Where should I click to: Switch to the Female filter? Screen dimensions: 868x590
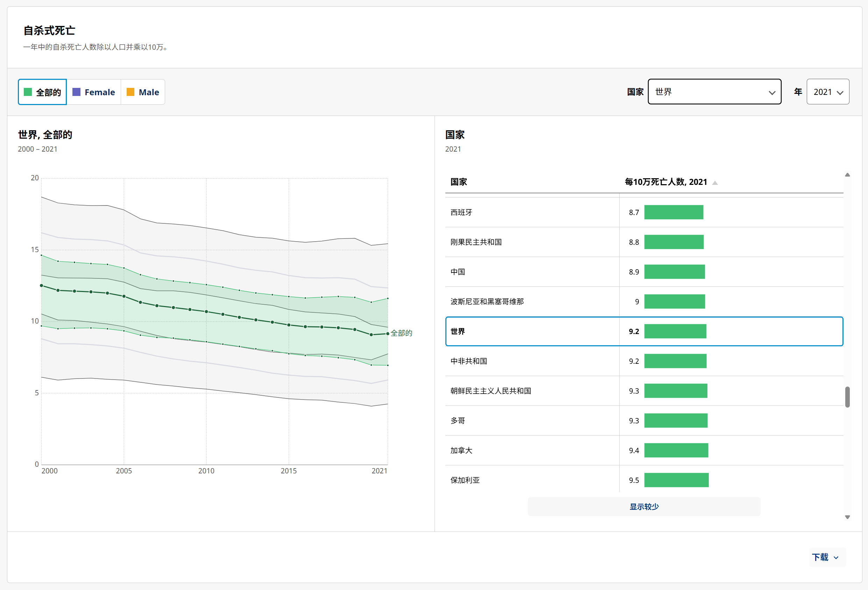click(x=94, y=92)
